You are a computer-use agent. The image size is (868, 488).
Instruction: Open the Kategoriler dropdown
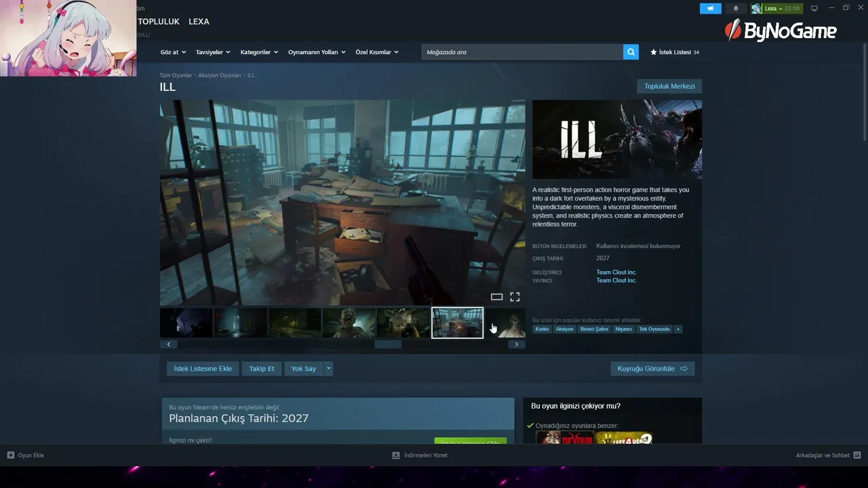259,52
